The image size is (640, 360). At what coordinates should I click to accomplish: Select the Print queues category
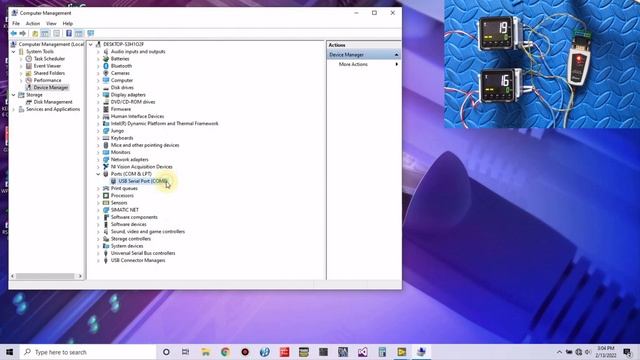(124, 189)
